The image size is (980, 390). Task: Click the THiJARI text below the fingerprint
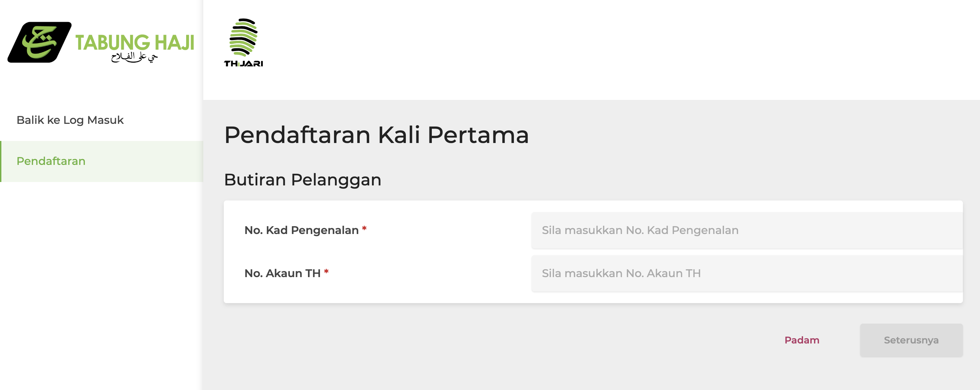[x=244, y=64]
